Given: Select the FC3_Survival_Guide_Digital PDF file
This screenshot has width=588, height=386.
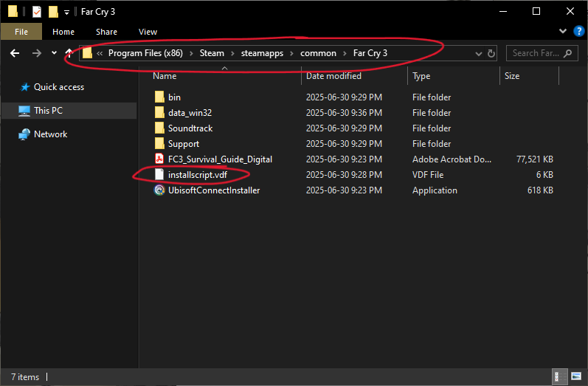Looking at the screenshot, I should pyautogui.click(x=220, y=159).
